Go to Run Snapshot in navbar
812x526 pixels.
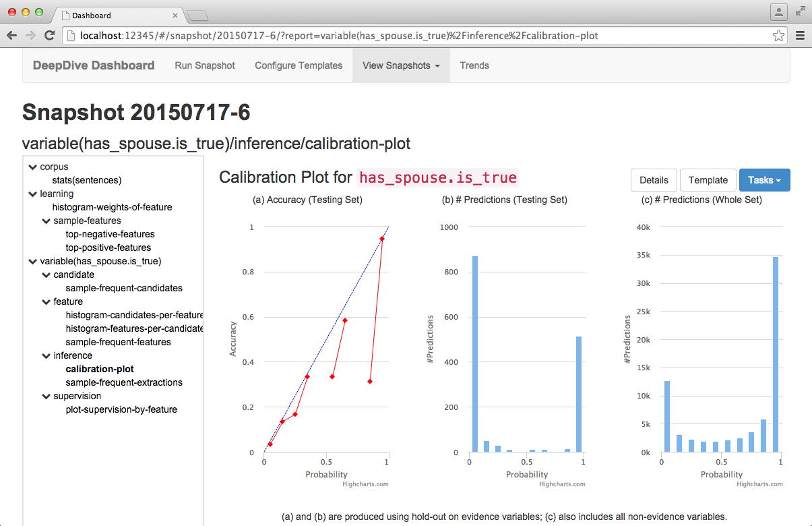pyautogui.click(x=205, y=65)
